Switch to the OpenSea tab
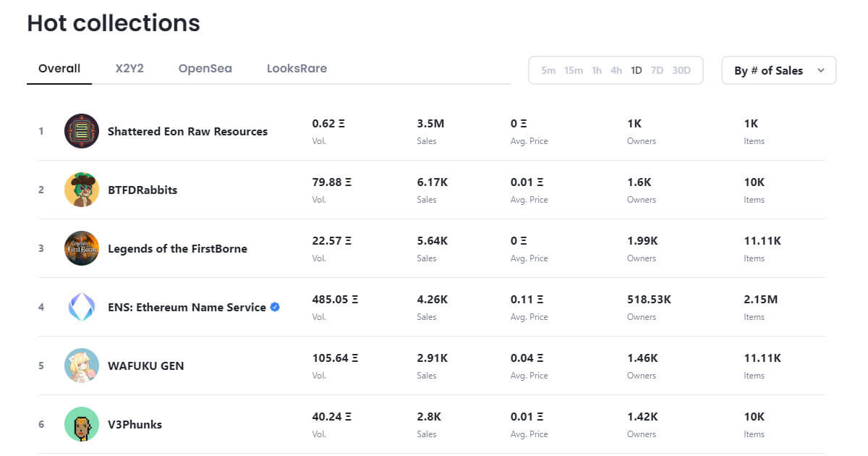The width and height of the screenshot is (868, 456). tap(205, 69)
